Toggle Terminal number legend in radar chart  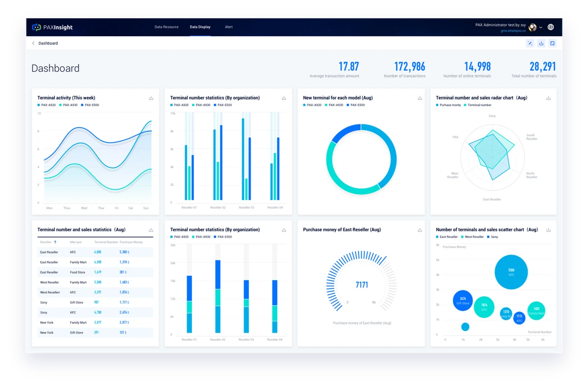point(478,105)
